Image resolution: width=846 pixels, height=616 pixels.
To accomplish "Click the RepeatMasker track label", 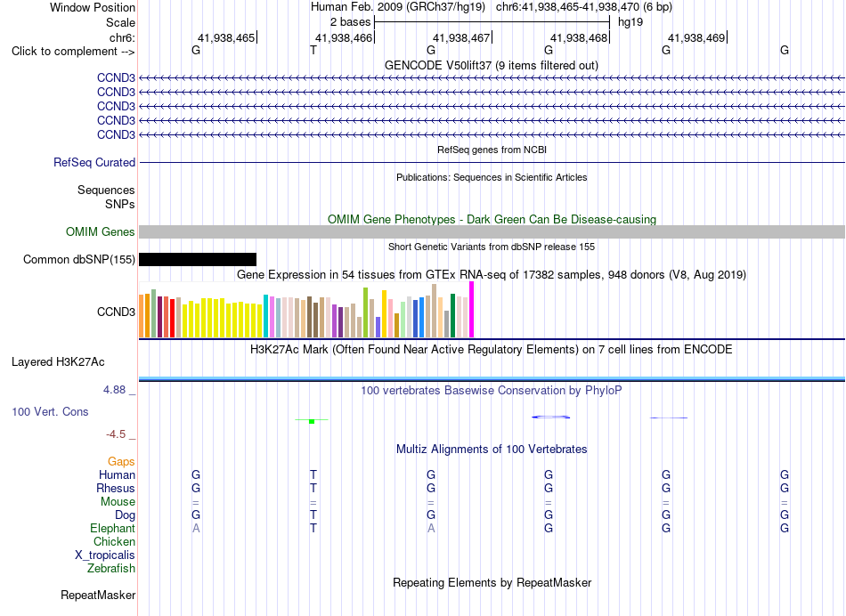I will click(98, 595).
